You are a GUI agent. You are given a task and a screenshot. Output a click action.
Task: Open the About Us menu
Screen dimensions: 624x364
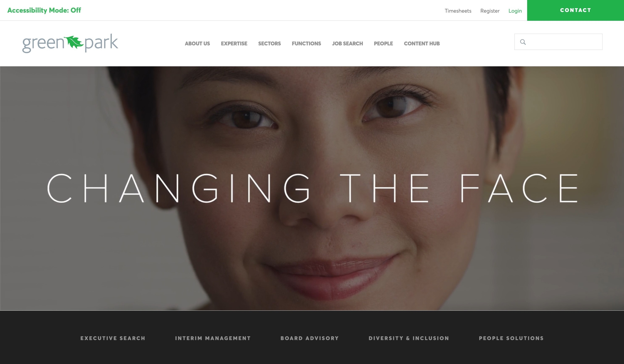click(197, 43)
